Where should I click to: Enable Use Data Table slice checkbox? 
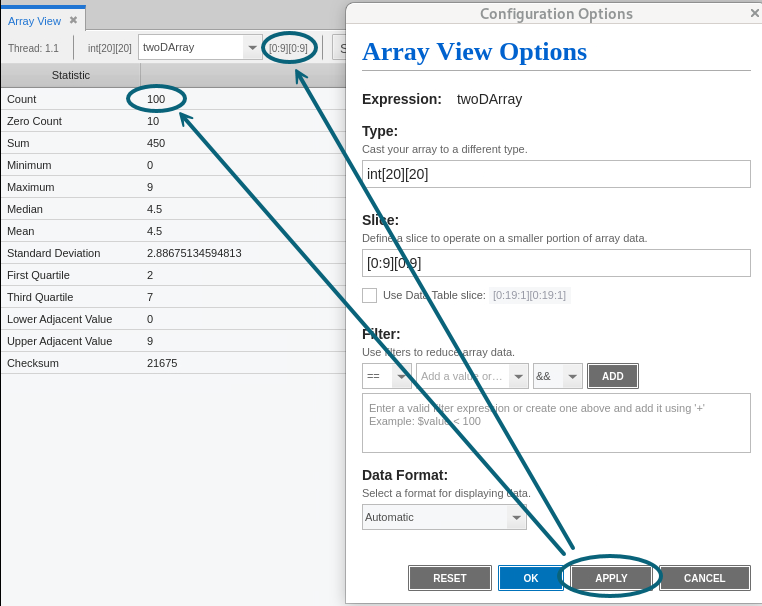(370, 295)
